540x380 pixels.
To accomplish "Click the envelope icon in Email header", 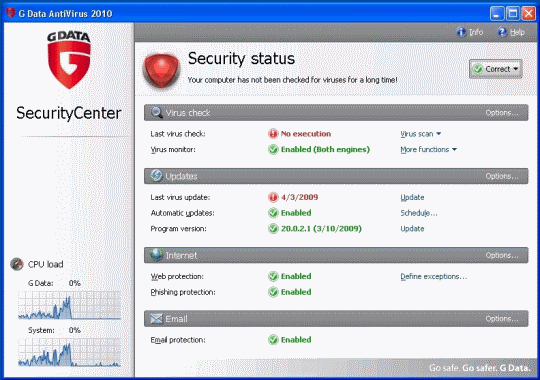I will [156, 319].
